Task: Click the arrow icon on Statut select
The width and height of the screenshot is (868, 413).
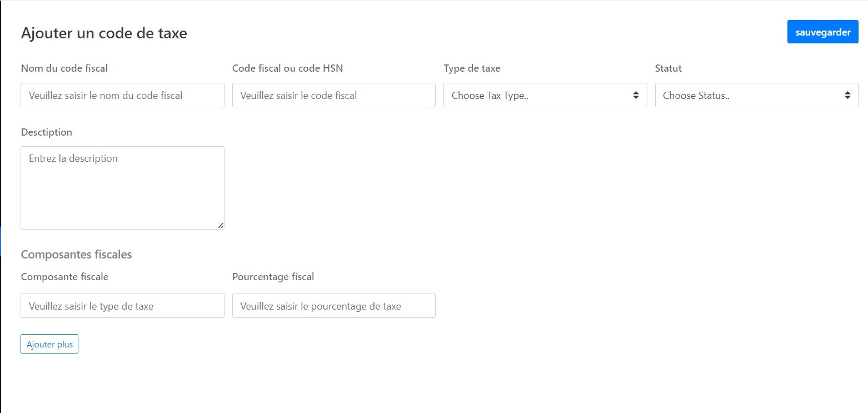Action: (x=847, y=95)
